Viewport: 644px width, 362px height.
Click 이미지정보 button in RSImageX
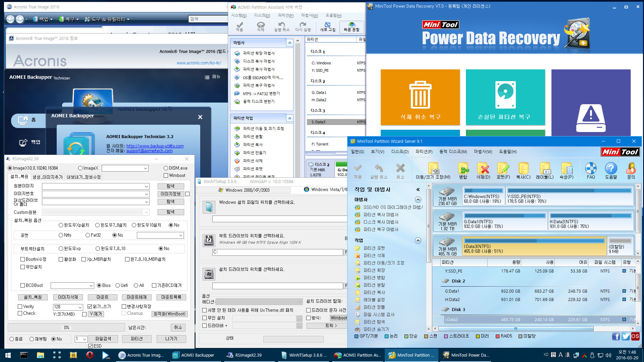171,194
